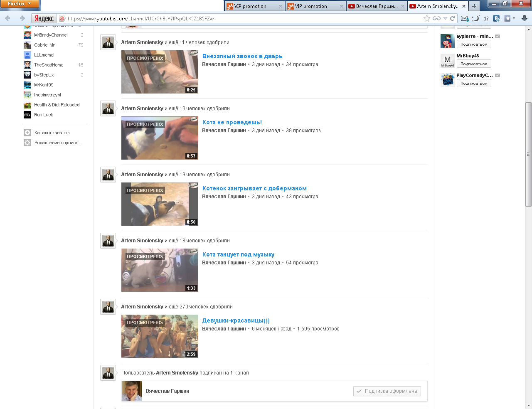The height and width of the screenshot is (409, 532).
Task: Click the LLLmemel channel avatar icon
Action: coord(27,55)
